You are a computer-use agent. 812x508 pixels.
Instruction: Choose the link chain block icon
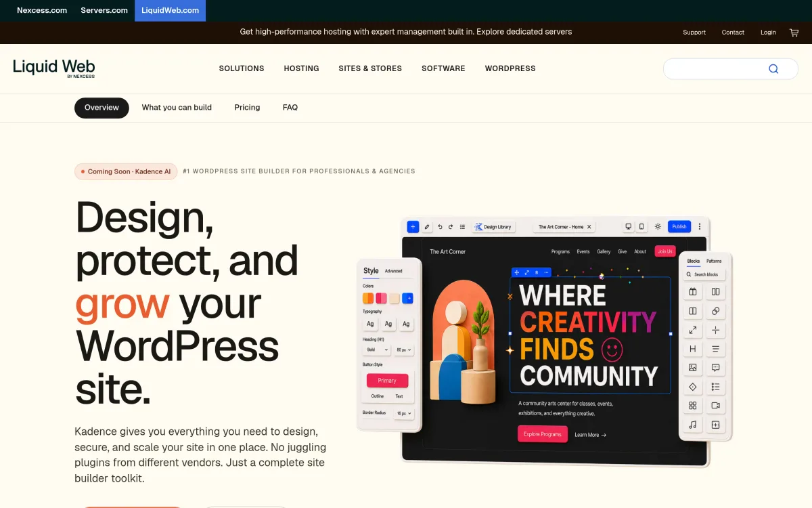click(715, 311)
